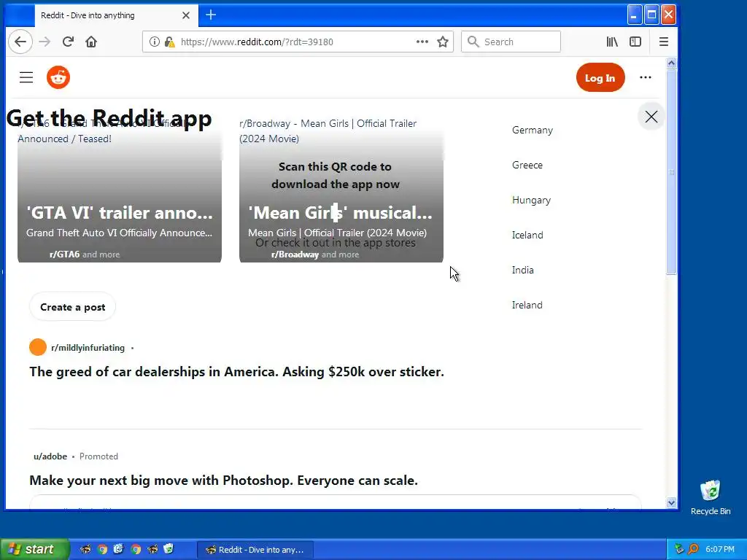Close the Reddit browser tab
Screen dimensions: 747x560
click(186, 15)
